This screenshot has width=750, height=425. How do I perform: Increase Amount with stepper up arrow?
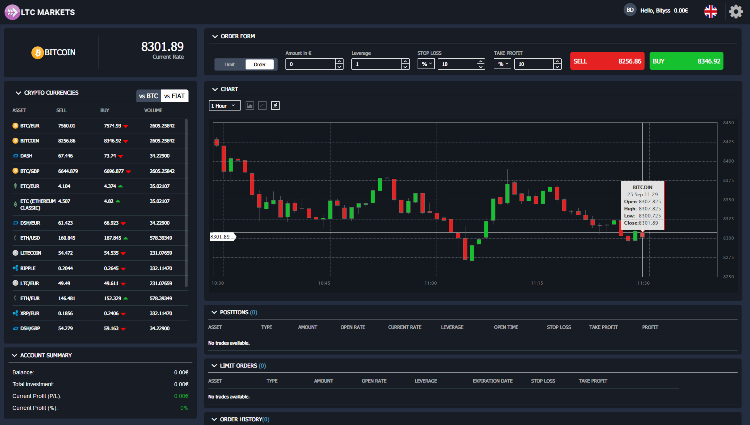click(x=340, y=61)
